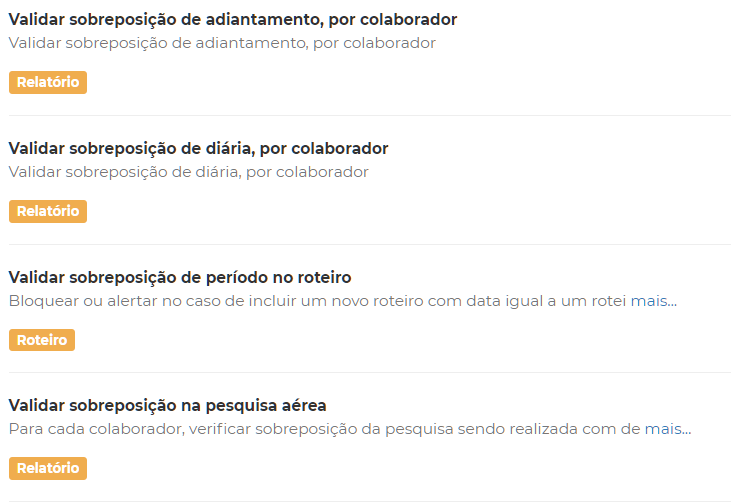Click empty space right of adiantamento Relatório tag

400,83
